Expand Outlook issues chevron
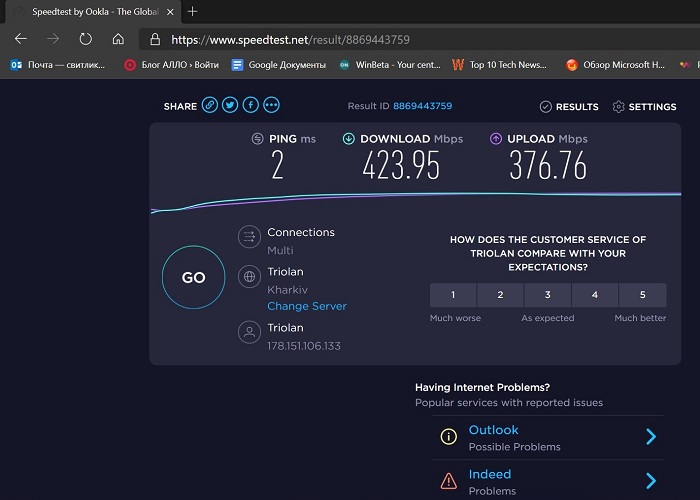Screen dimensions: 700x500 pos(651,436)
